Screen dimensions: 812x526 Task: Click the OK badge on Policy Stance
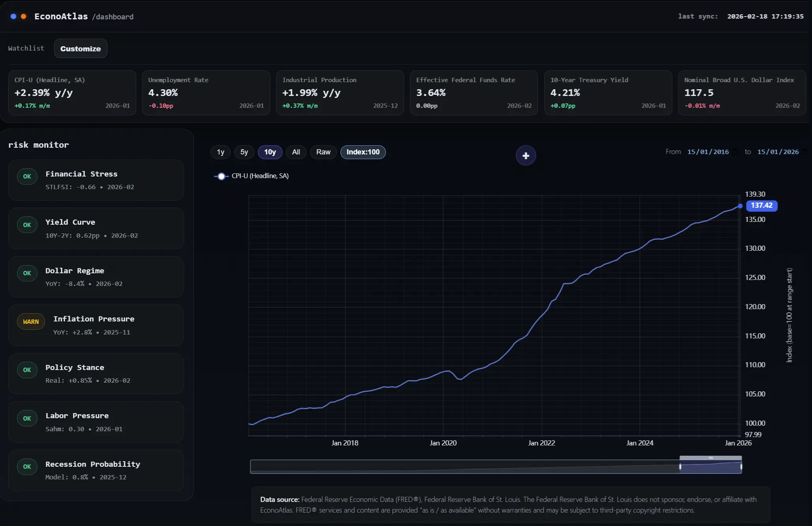click(x=27, y=370)
